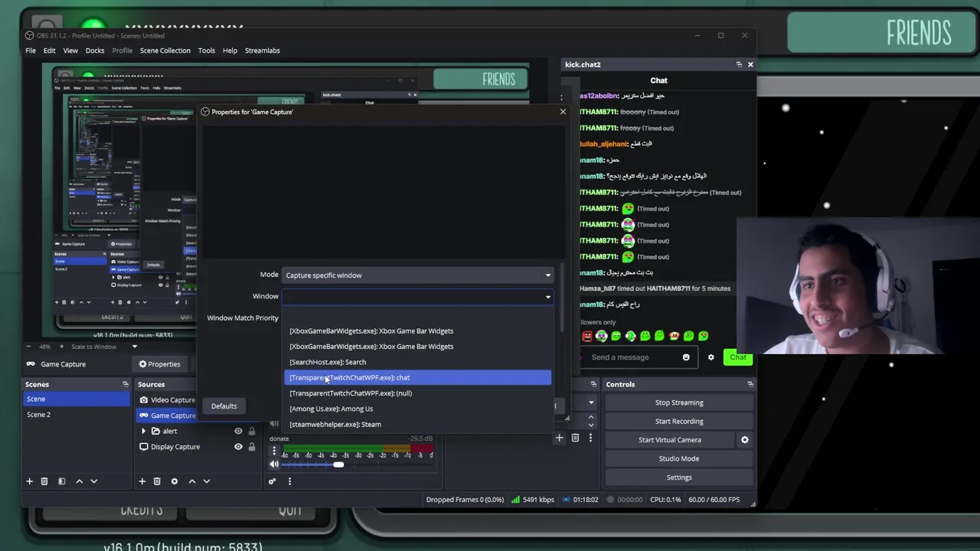Increase transition duration stepper up

[591, 418]
